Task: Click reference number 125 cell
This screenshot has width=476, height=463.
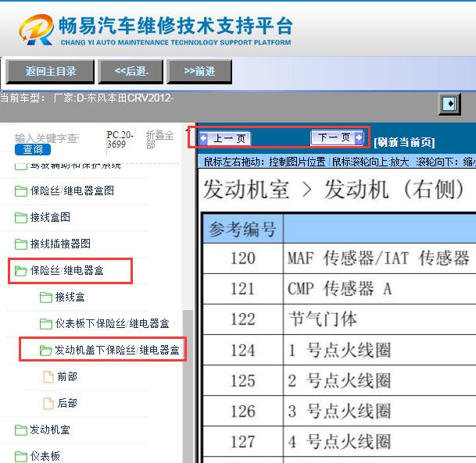Action: pyautogui.click(x=243, y=380)
